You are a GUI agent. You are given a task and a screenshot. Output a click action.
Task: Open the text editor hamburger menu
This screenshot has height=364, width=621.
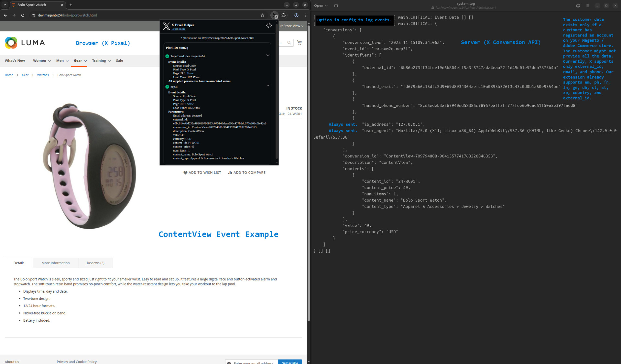(587, 5)
